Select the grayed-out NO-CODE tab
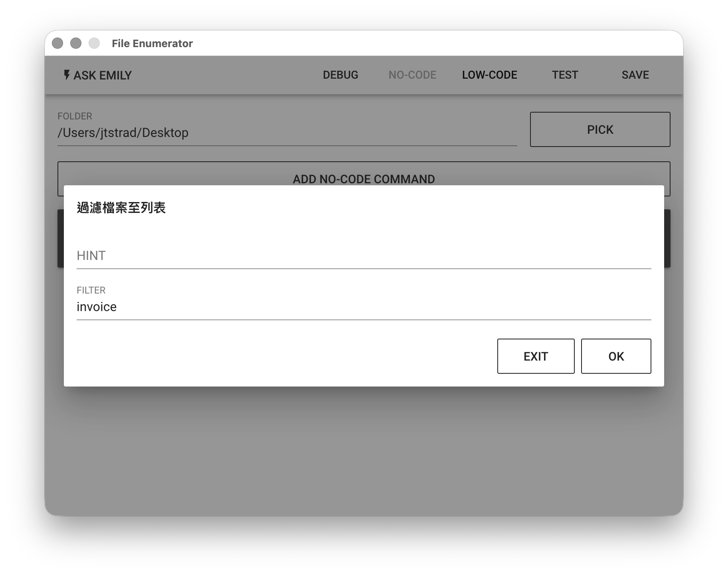 coord(412,75)
